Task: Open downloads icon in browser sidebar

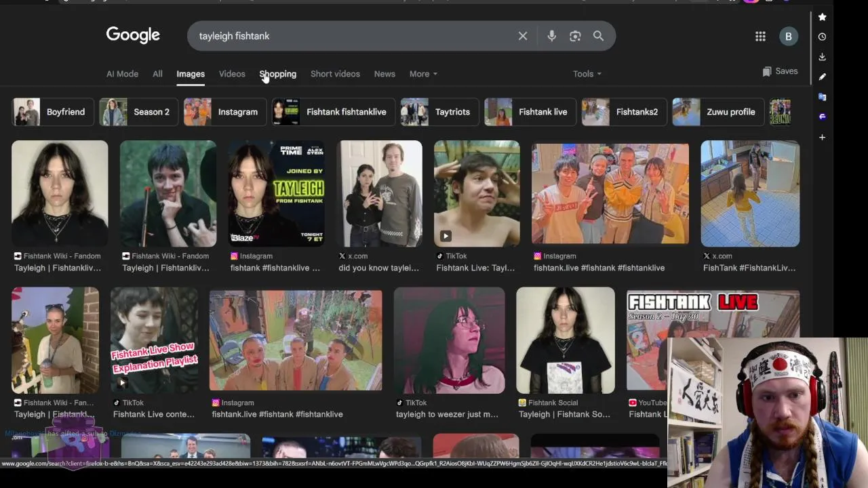Action: point(822,57)
